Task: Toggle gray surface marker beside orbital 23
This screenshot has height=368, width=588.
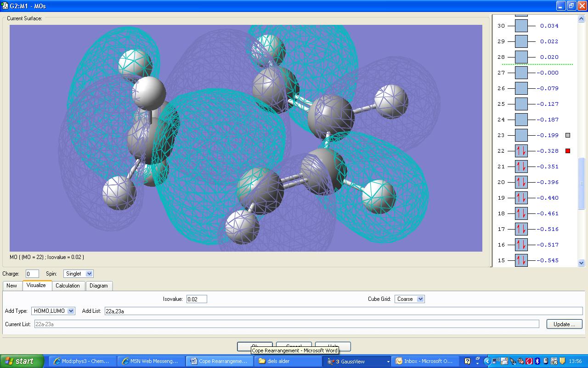Action: point(568,135)
